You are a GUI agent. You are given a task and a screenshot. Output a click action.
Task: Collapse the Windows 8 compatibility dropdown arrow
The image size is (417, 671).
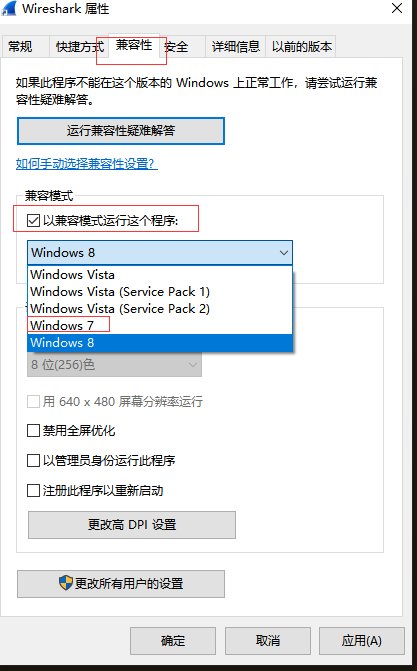tap(283, 253)
